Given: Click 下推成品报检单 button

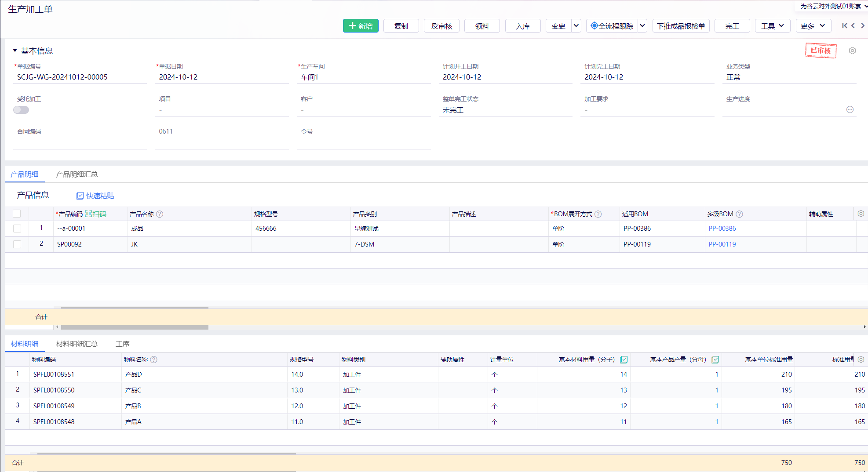Looking at the screenshot, I should click(x=681, y=26).
